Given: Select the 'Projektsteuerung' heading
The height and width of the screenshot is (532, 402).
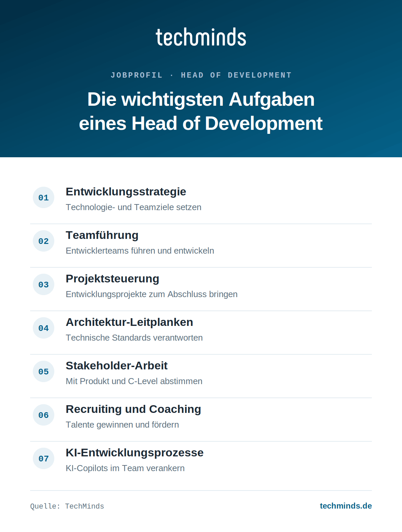Looking at the screenshot, I should [113, 279].
